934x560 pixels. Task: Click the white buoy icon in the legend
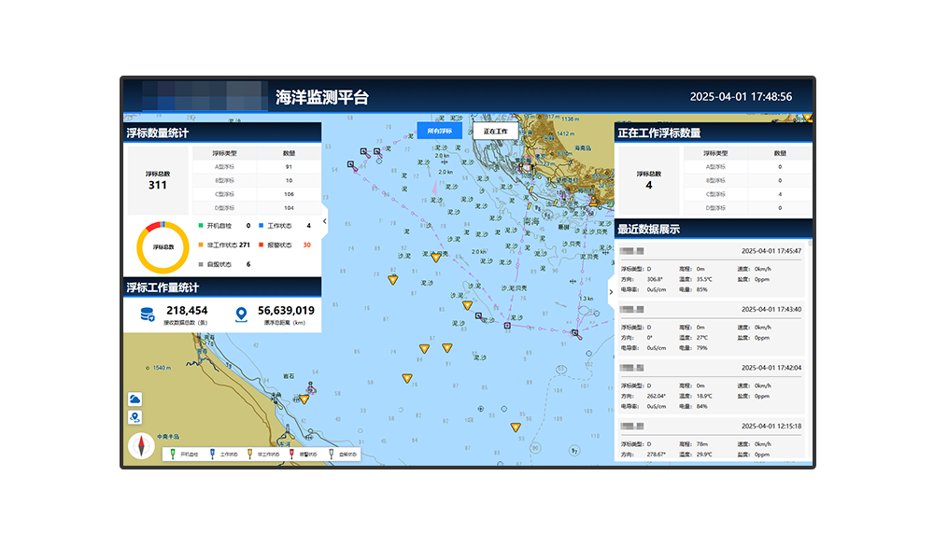pos(332,455)
